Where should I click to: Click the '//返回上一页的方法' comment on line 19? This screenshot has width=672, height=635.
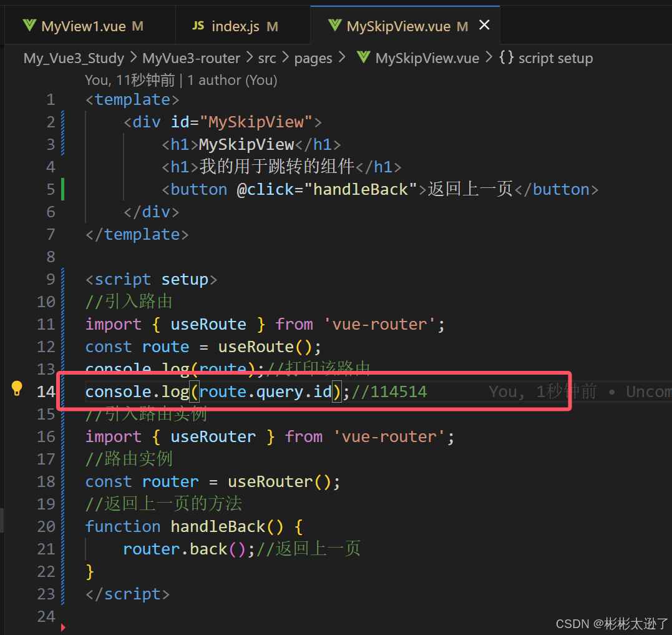tap(163, 504)
